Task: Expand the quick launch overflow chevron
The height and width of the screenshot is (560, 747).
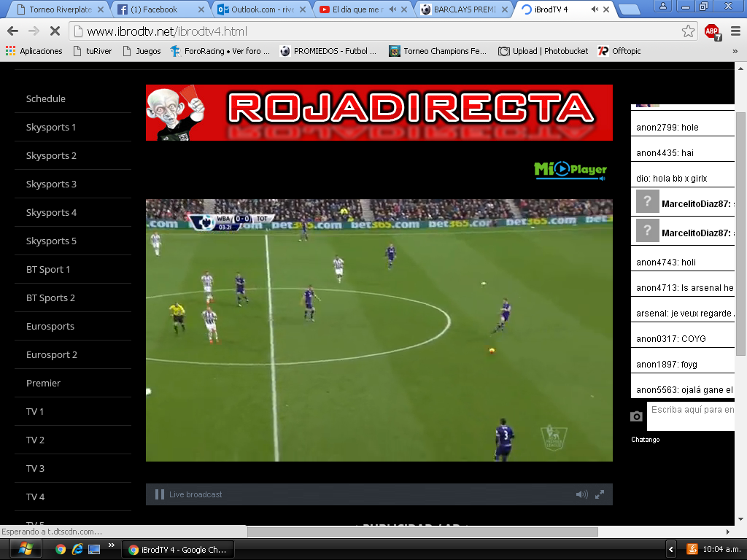Action: (111, 545)
